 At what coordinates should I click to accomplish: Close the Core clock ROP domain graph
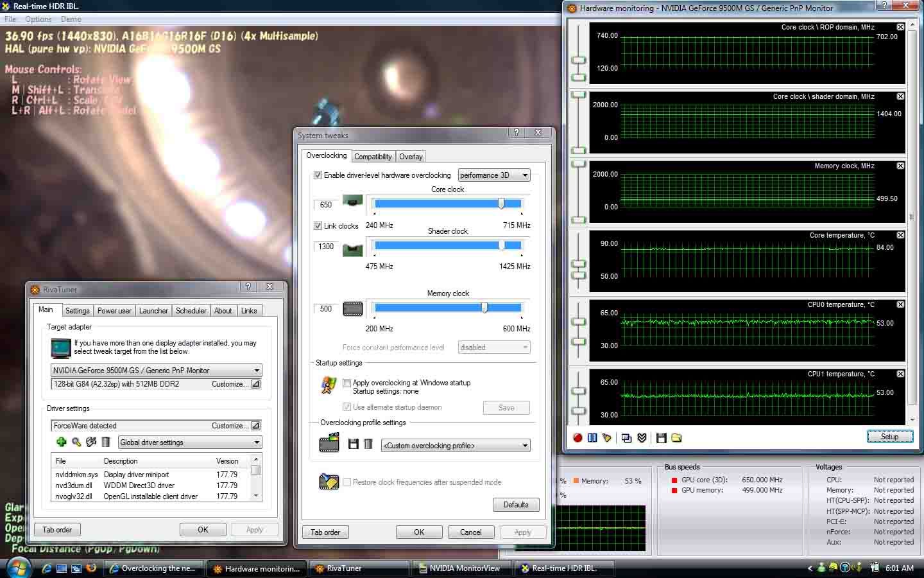point(900,27)
